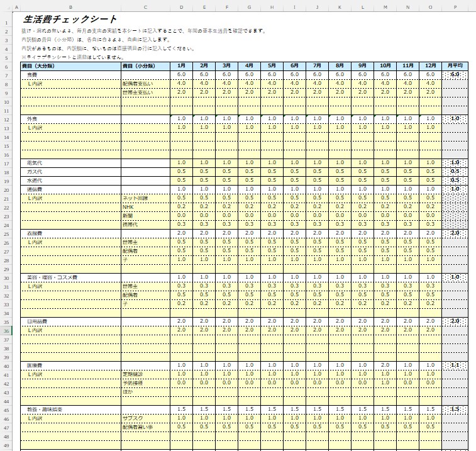Click the Select All corner box

click(x=6, y=7)
